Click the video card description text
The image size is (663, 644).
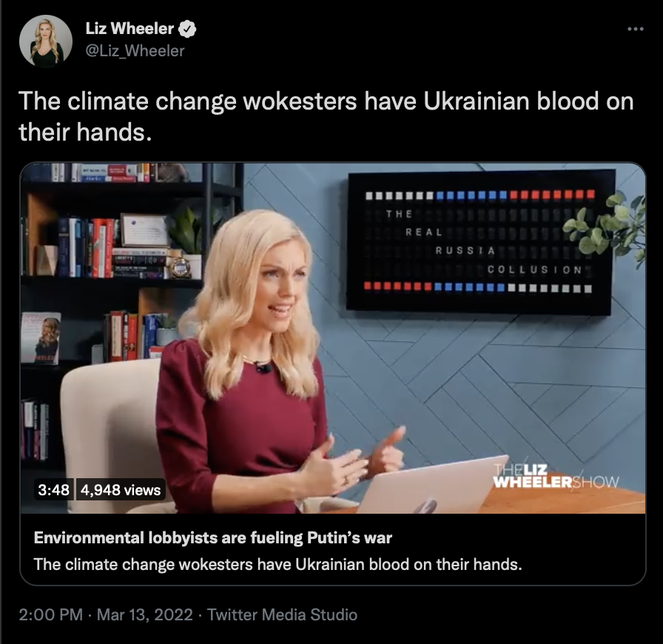(277, 565)
